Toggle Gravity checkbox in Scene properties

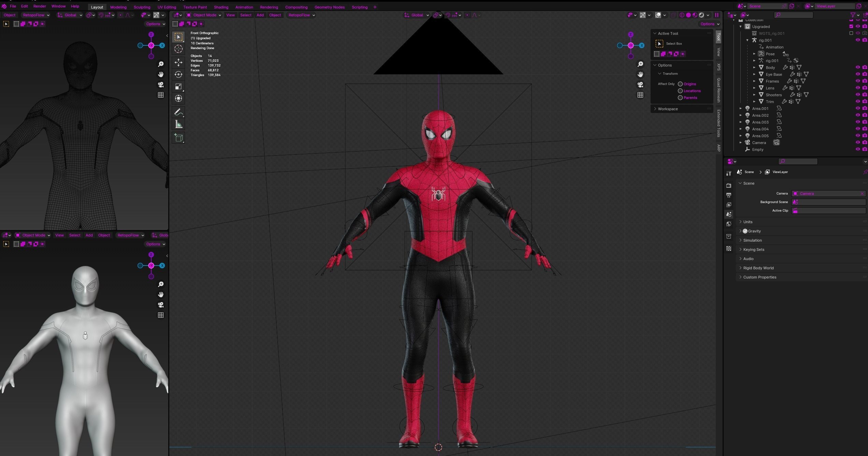click(745, 231)
